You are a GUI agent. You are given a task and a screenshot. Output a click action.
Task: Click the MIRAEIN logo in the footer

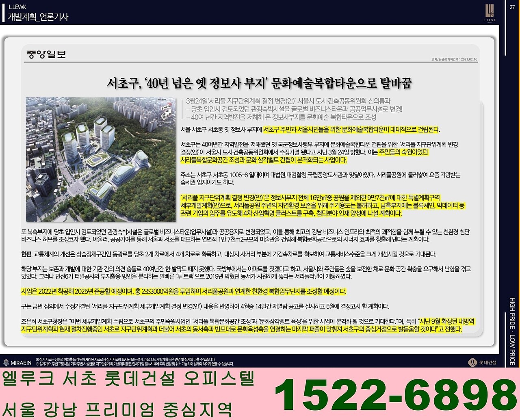17,362
